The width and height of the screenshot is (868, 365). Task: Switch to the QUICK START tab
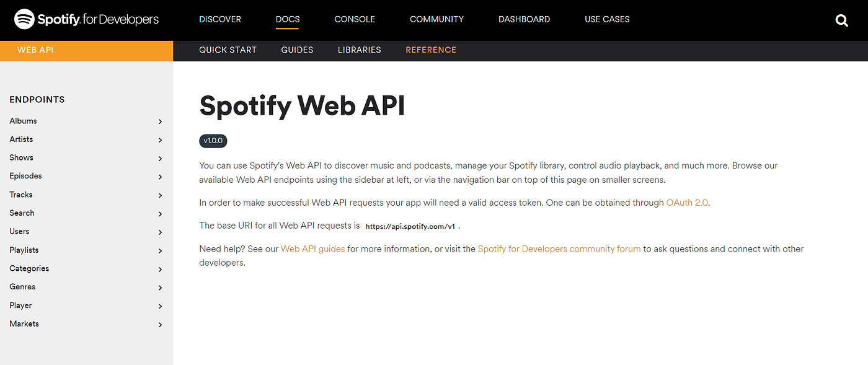[228, 50]
